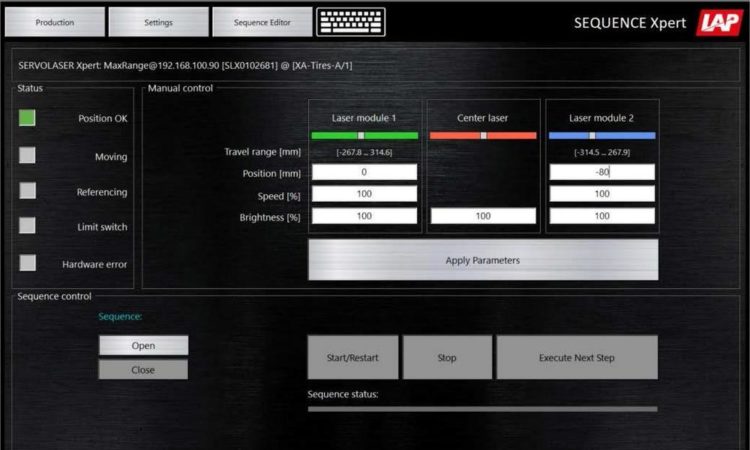Edit Laser module 2 position field

[602, 172]
